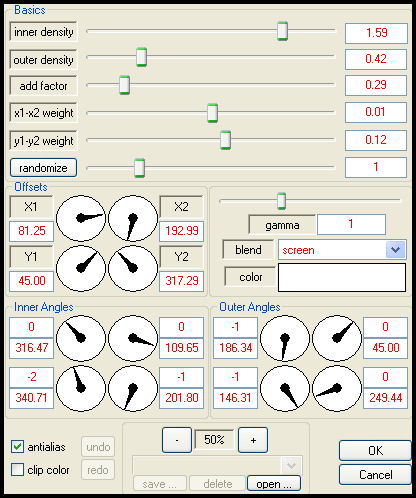Click the inner density slider handle
The image size is (416, 498).
click(282, 31)
